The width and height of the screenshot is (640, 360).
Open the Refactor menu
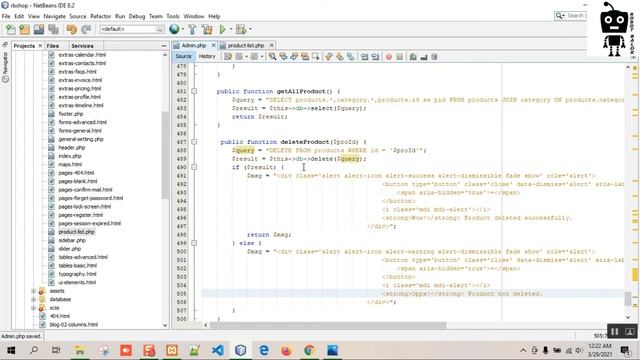pos(100,16)
